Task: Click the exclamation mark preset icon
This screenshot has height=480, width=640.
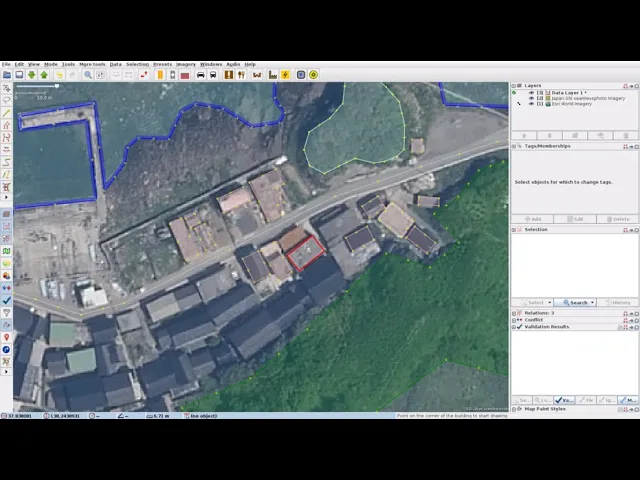Action: 229,75
